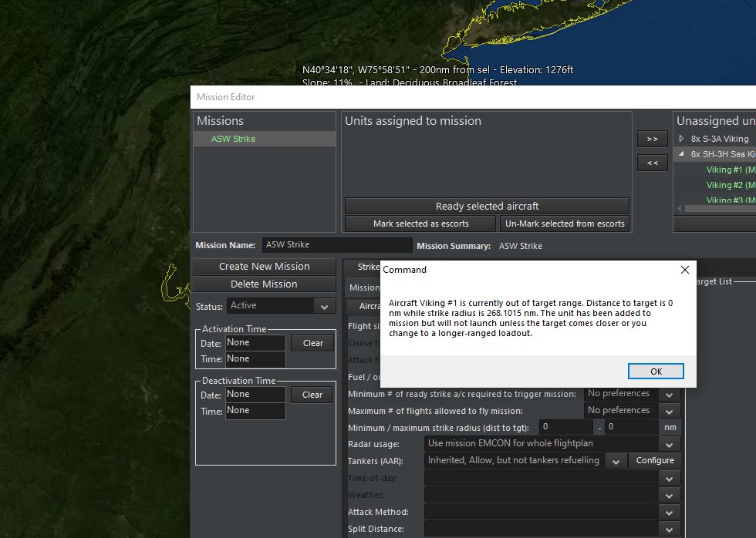Click the Mission Name input field
Image resolution: width=756 pixels, height=538 pixels.
(x=337, y=244)
